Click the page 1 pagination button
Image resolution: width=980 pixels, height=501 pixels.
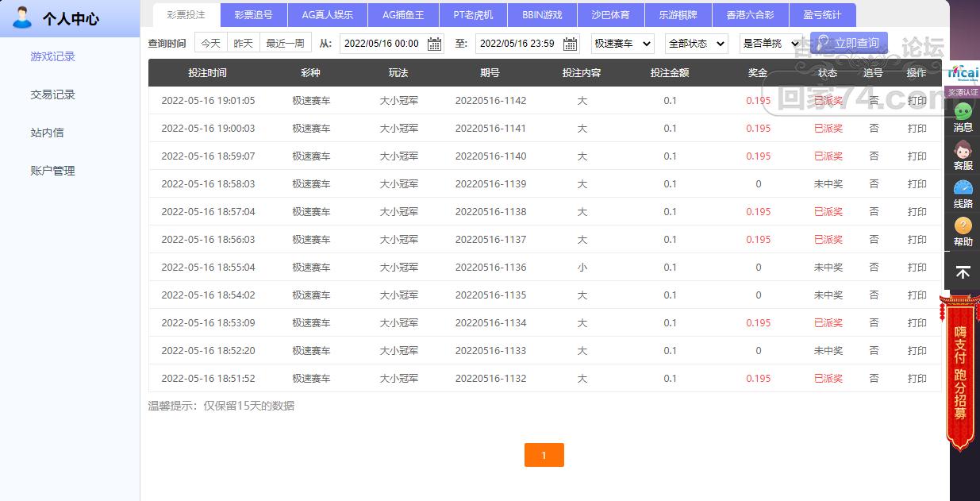(x=544, y=455)
